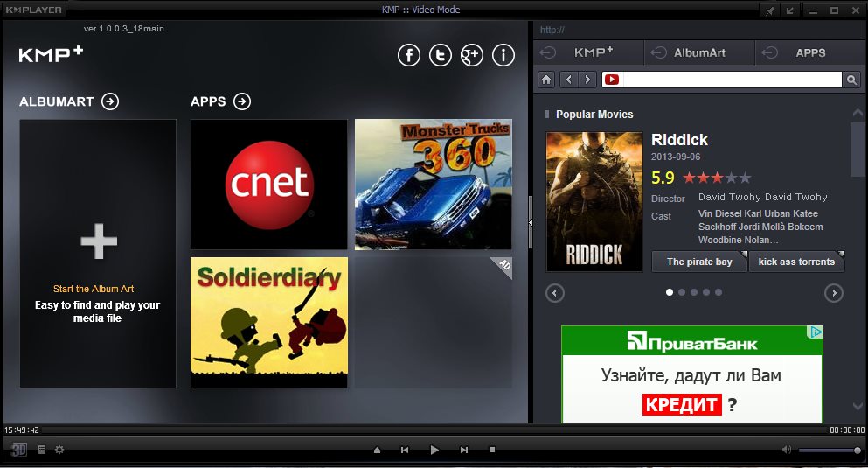868x468 pixels.
Task: Switch to the AlbumArt tab
Action: coord(699,52)
